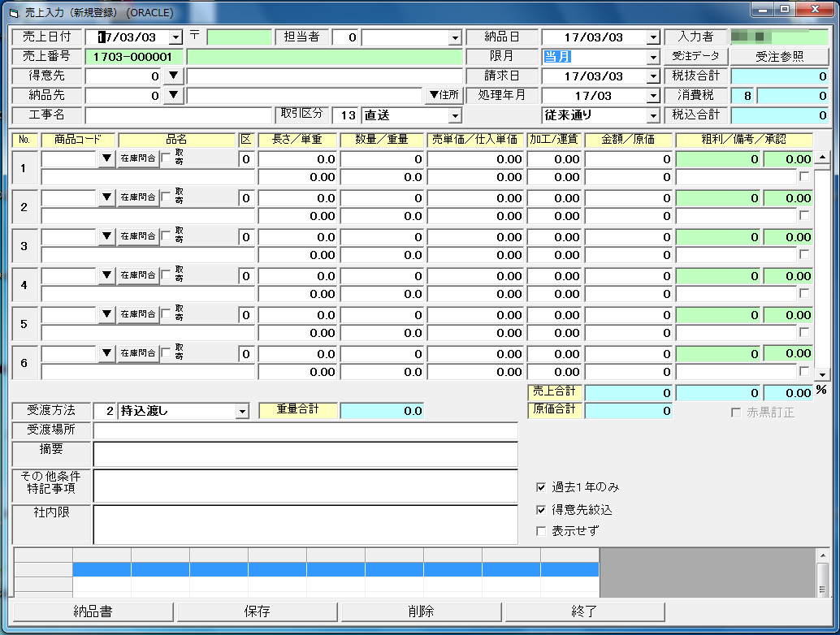Maximize the 売上入力 window
The image size is (840, 635).
click(x=785, y=10)
